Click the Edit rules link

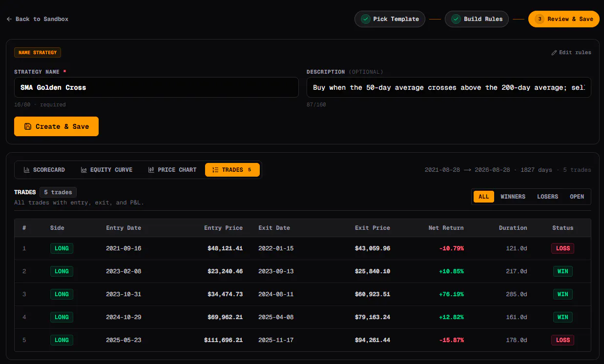pyautogui.click(x=571, y=53)
